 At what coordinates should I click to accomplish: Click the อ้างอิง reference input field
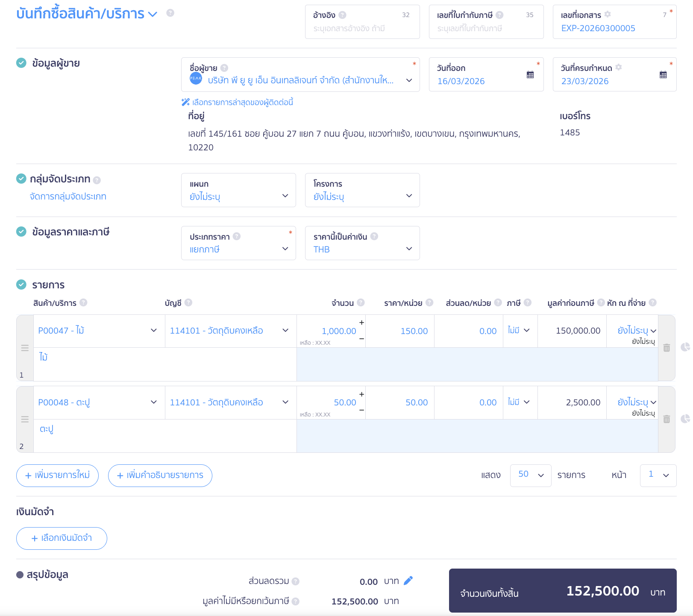click(x=362, y=29)
